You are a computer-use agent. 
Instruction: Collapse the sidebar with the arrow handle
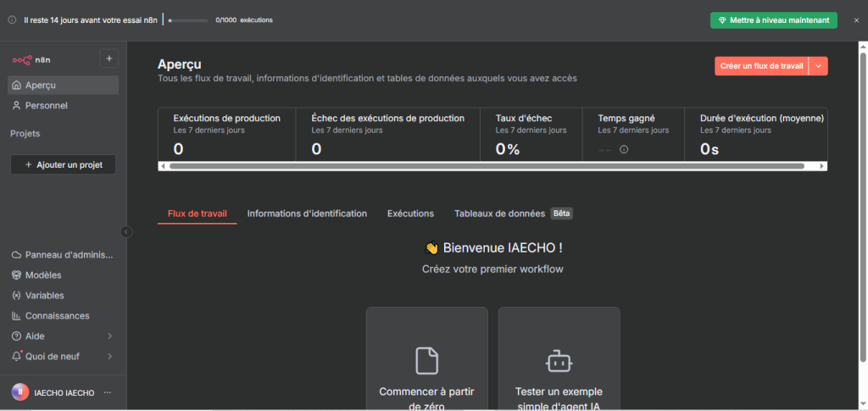coord(127,232)
